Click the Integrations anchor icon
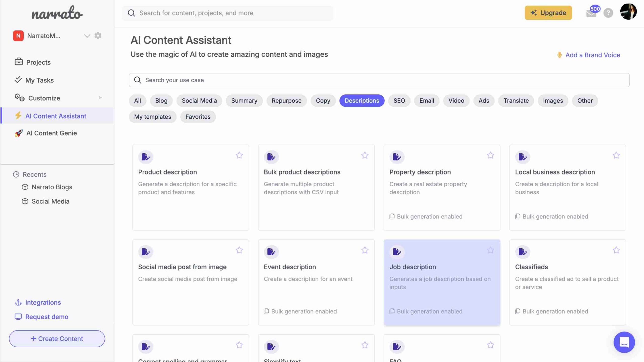Screen dimensions: 644x362 pos(18,302)
